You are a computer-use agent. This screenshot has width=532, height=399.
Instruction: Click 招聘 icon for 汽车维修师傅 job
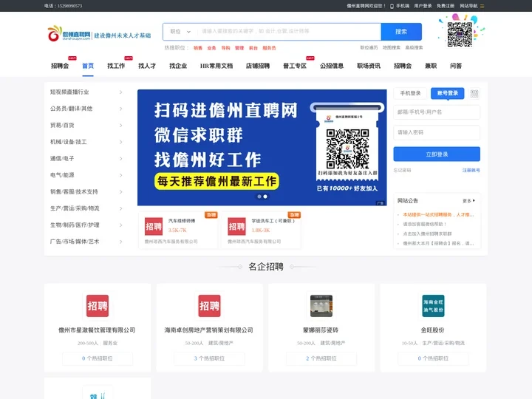tap(154, 227)
